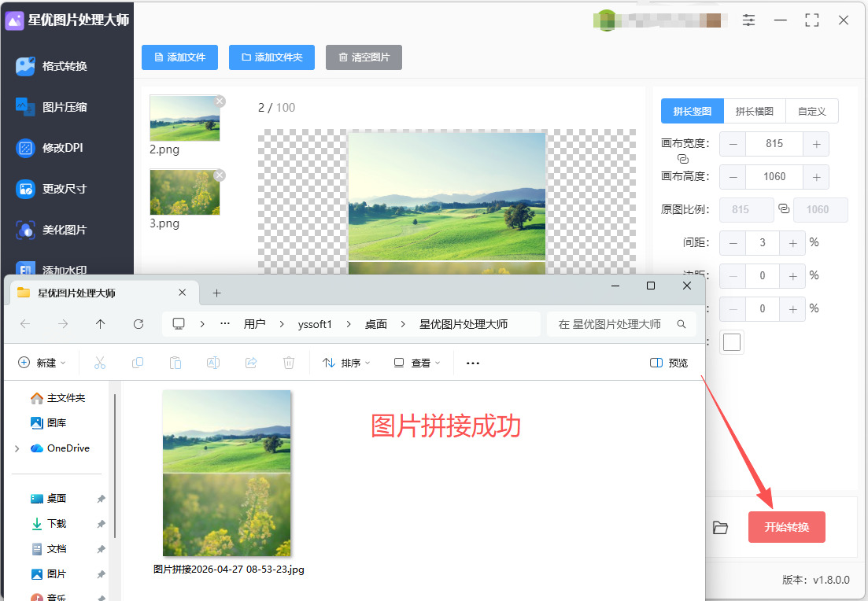Navigate to 用户 breadcrumb
The width and height of the screenshot is (868, 601).
[255, 324]
